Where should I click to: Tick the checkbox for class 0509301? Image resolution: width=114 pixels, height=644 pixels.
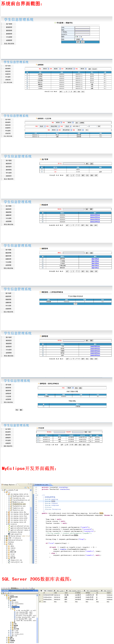click(43, 217)
